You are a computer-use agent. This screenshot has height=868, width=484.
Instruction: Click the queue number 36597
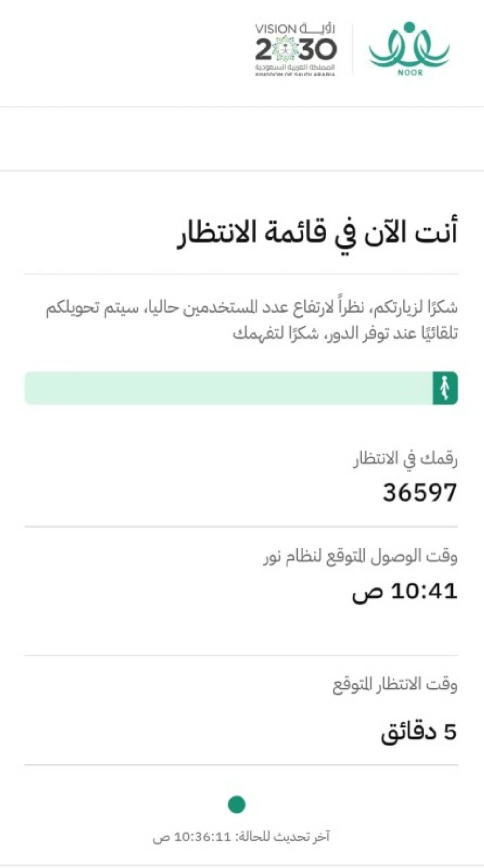[x=419, y=491]
